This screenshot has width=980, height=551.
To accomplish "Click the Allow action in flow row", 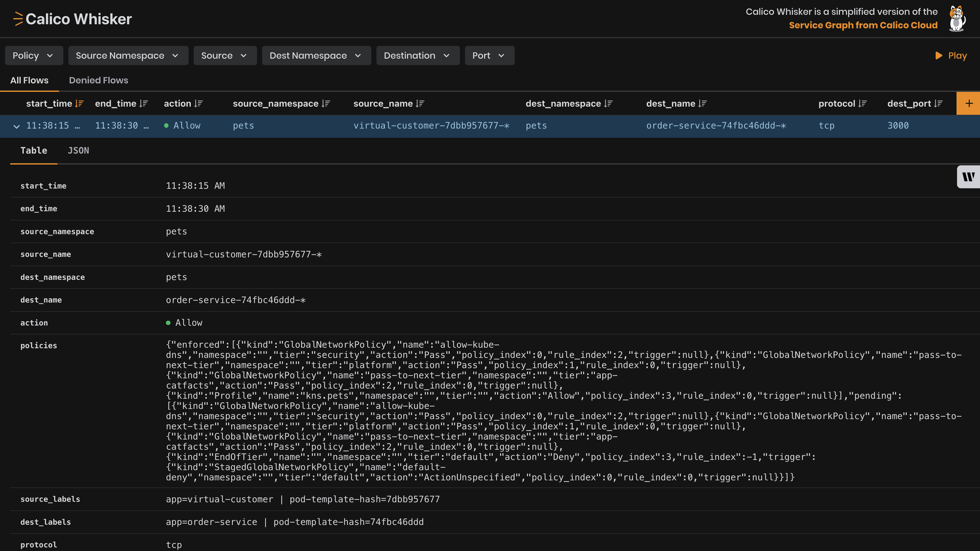I will pyautogui.click(x=182, y=126).
